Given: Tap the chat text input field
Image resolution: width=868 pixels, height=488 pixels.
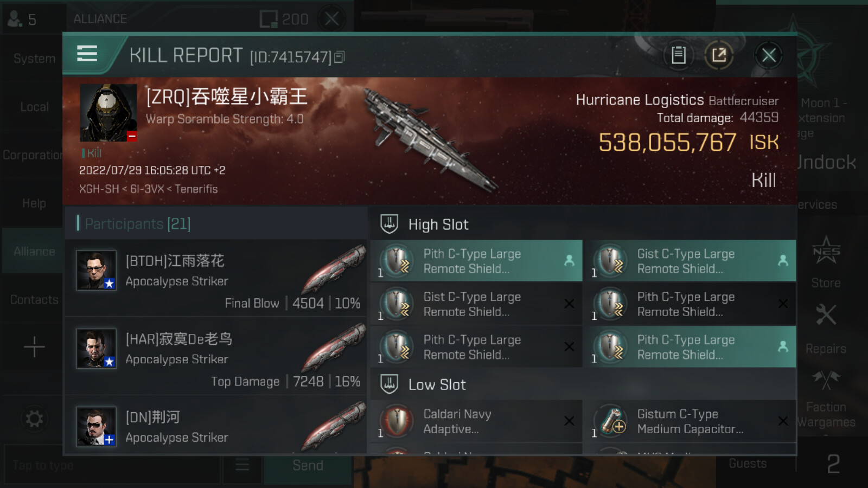Looking at the screenshot, I should point(112,465).
